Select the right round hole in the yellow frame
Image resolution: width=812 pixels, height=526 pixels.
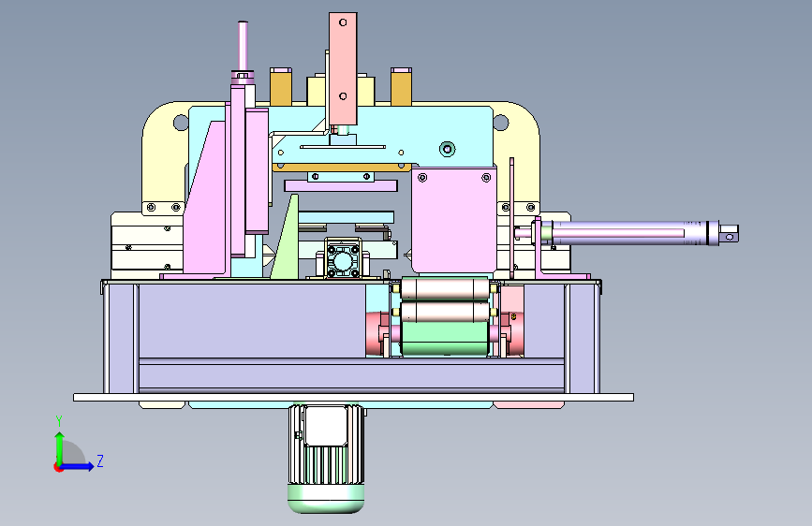click(501, 123)
